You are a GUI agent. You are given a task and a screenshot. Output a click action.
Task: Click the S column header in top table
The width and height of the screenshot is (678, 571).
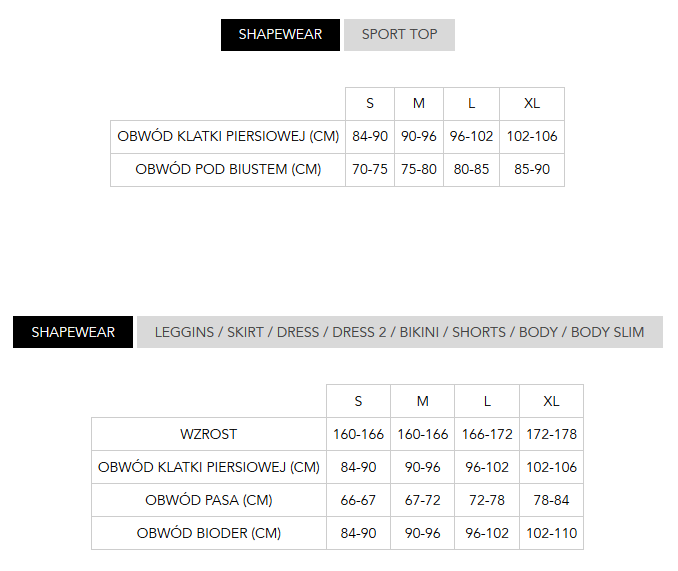click(370, 104)
